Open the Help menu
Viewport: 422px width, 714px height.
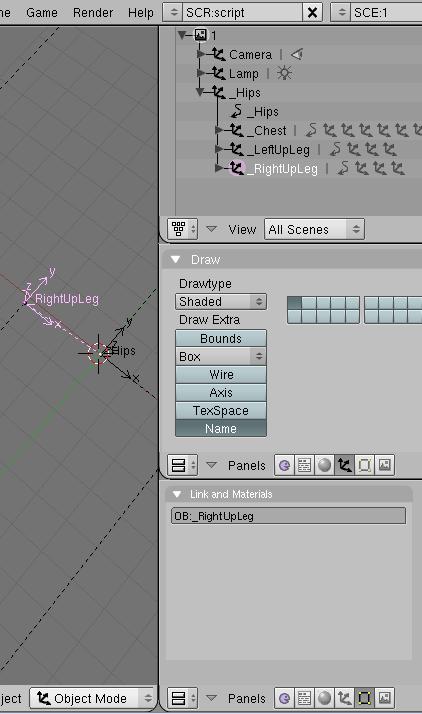141,13
